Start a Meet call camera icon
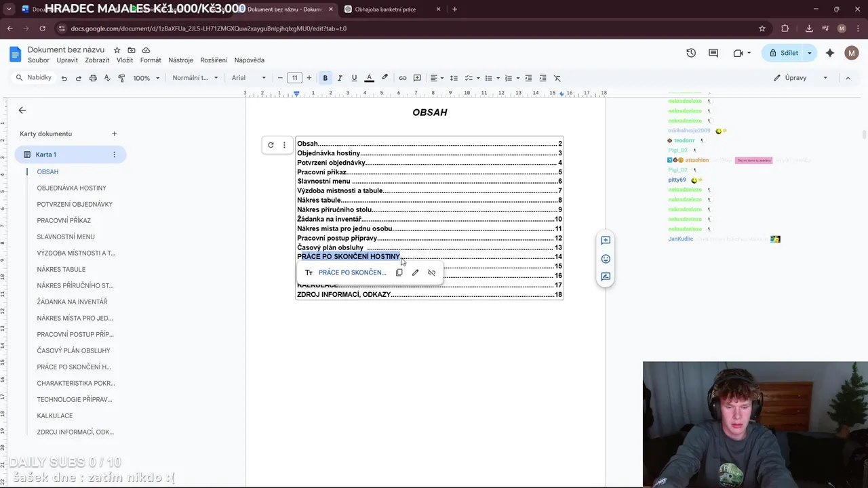868x488 pixels. point(738,53)
